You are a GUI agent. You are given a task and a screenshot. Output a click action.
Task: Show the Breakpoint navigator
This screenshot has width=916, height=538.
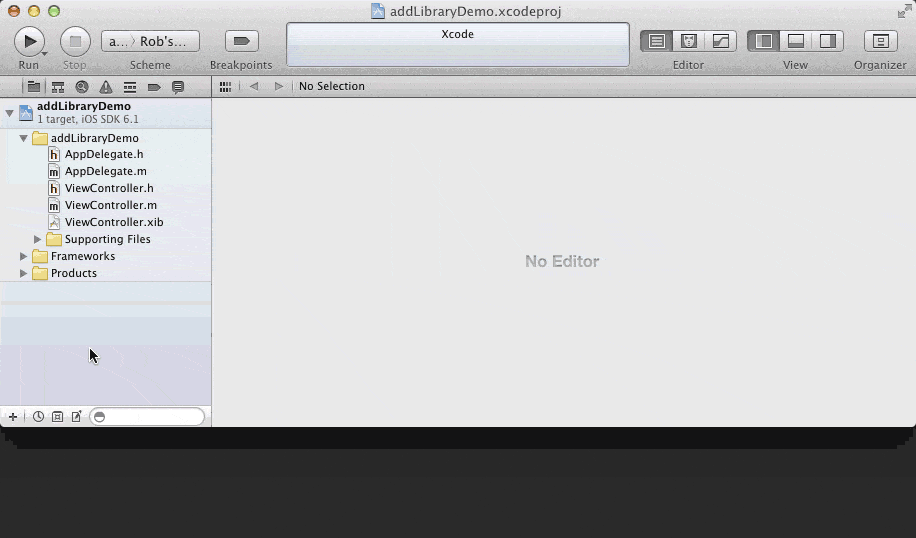154,87
